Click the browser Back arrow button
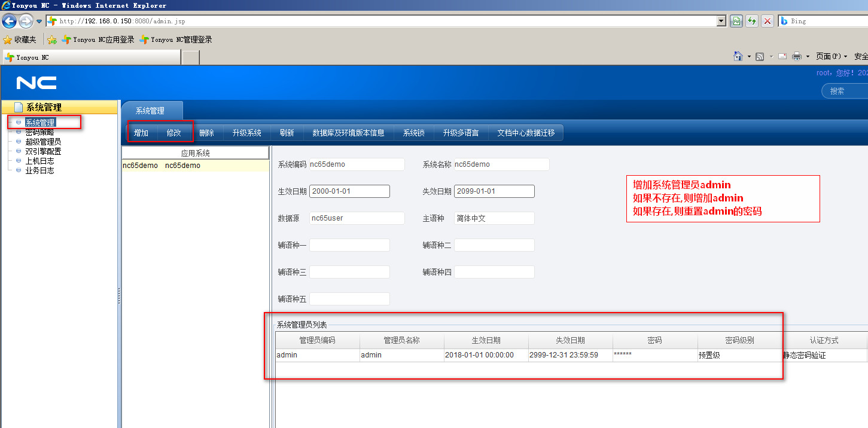Viewport: 868px width, 428px height. 9,22
